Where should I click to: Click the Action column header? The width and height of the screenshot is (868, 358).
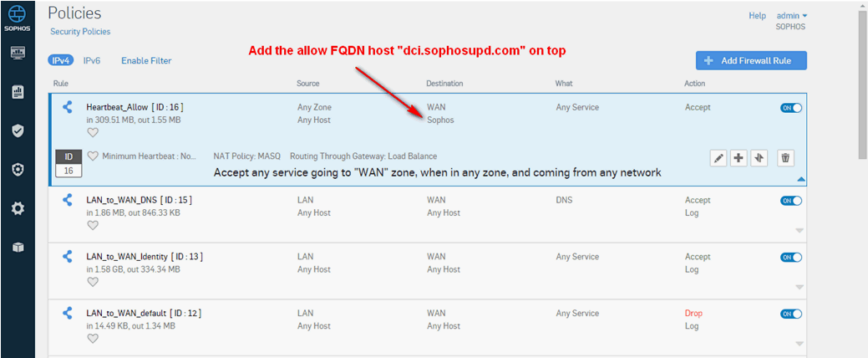point(695,84)
